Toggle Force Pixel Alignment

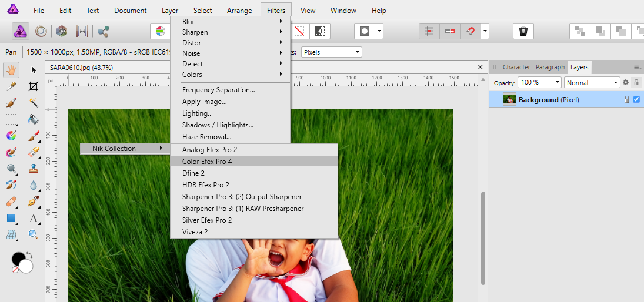click(429, 31)
